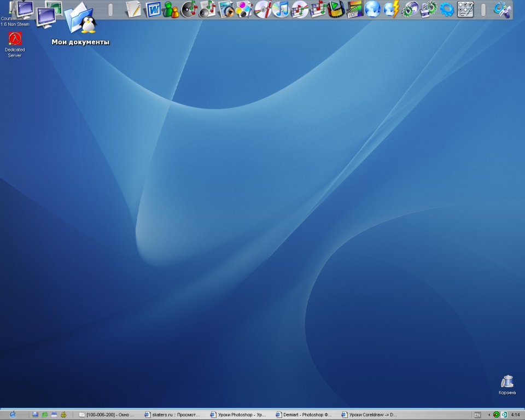Screen dimensions: 525x420
Task: Expand hidden system tray icons arrow
Action: tap(489, 415)
